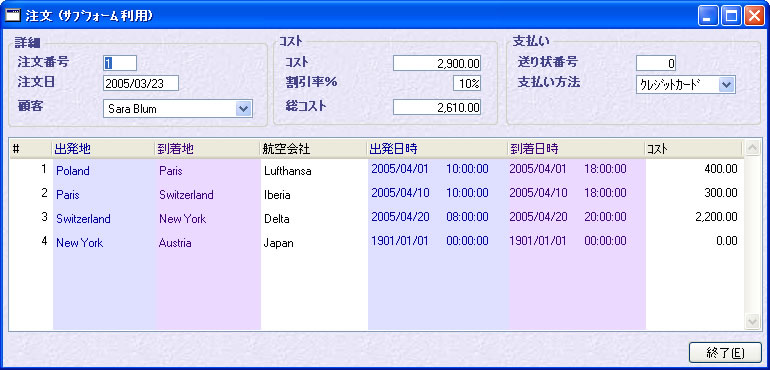Click the 総コスト field showing 2,610.00
The width and height of the screenshot is (770, 370).
tap(437, 107)
